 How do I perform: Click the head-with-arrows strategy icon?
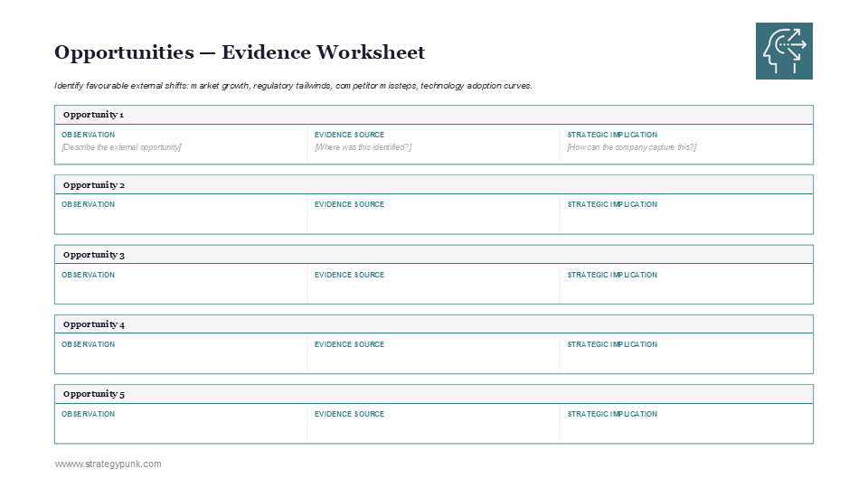(x=784, y=51)
